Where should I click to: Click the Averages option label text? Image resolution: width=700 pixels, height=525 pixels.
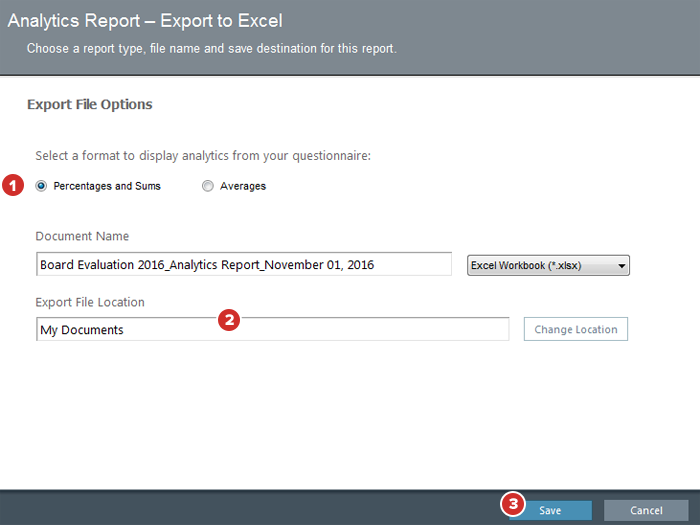coord(243,186)
